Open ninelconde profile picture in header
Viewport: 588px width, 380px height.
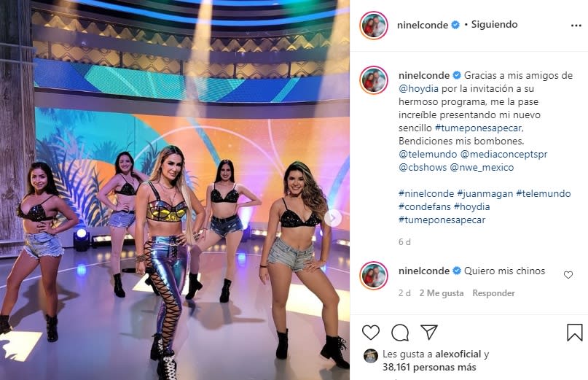374,25
